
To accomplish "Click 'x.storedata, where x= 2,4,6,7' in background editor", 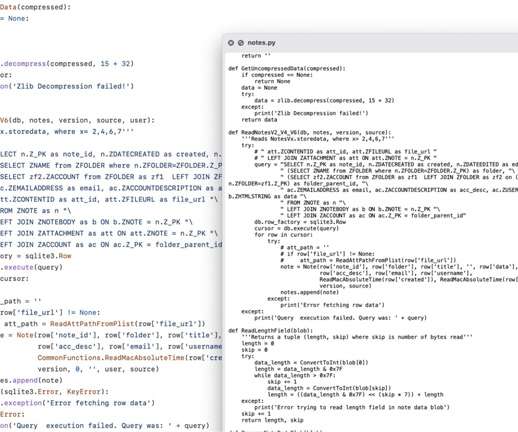I will 67,131.
